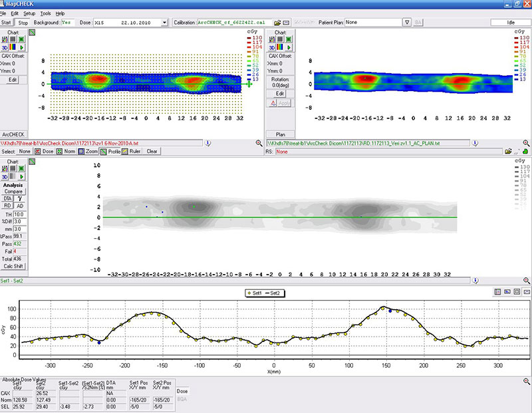The height and width of the screenshot is (413, 532).
Task: Open the Patient Plan dropdown arrow
Action: [x=407, y=23]
